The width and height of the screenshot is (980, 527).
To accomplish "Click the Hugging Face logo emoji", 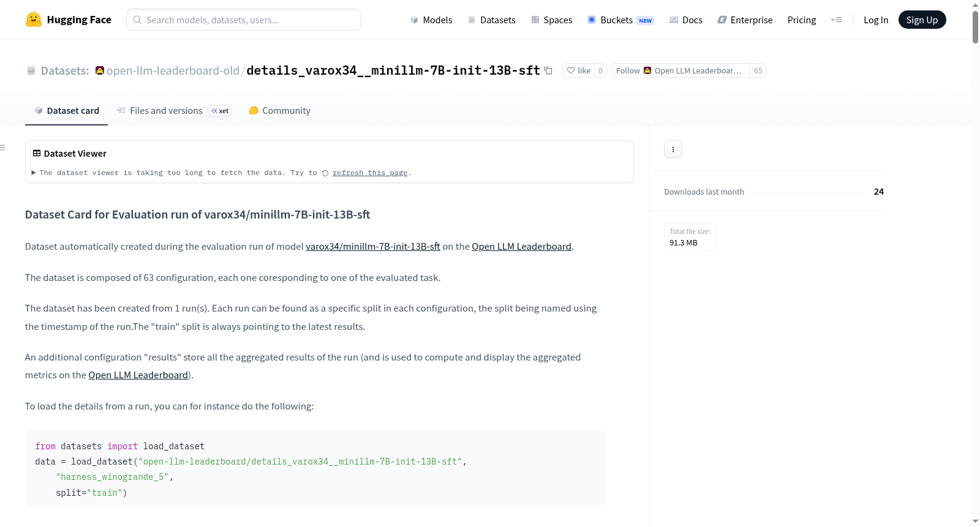I will click(33, 20).
